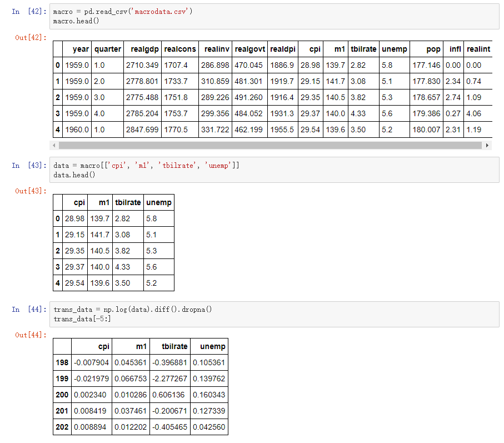504x443 pixels.
Task: Click the Out[42] output prompt
Action: click(31, 38)
